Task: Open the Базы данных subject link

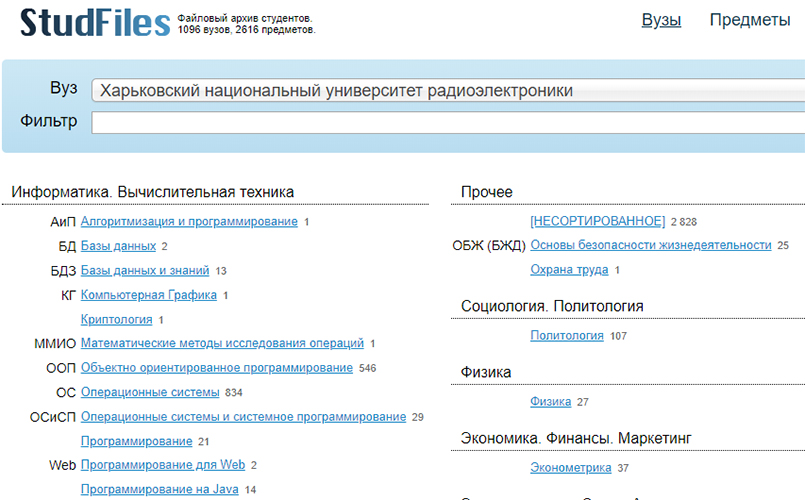Action: (x=118, y=246)
